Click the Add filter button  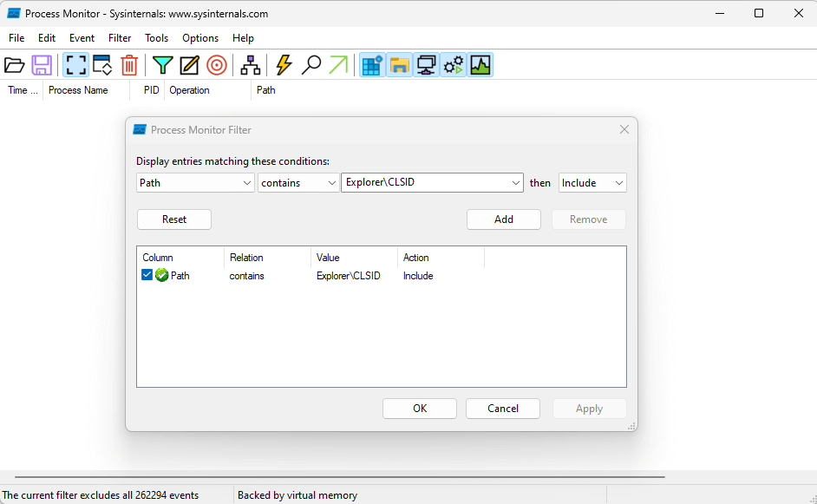click(x=504, y=219)
